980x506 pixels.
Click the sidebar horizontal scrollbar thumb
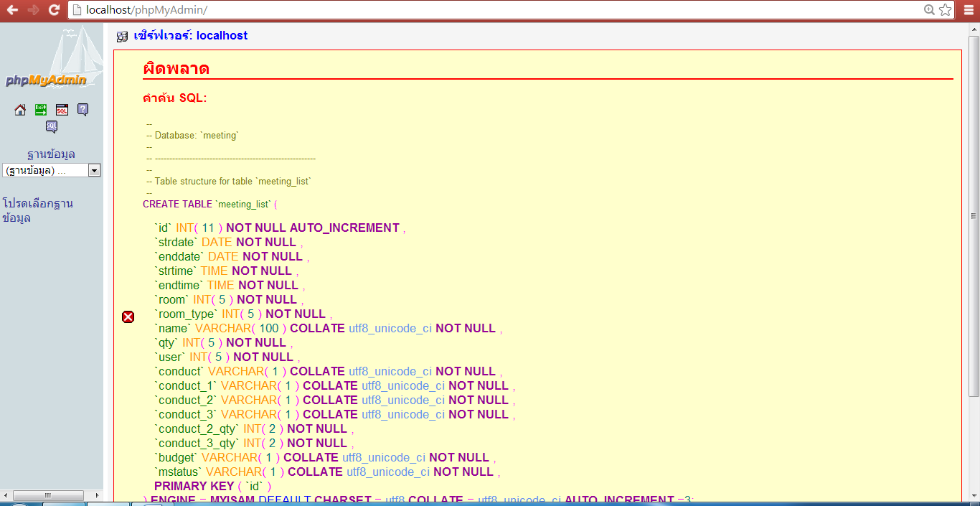(48, 495)
